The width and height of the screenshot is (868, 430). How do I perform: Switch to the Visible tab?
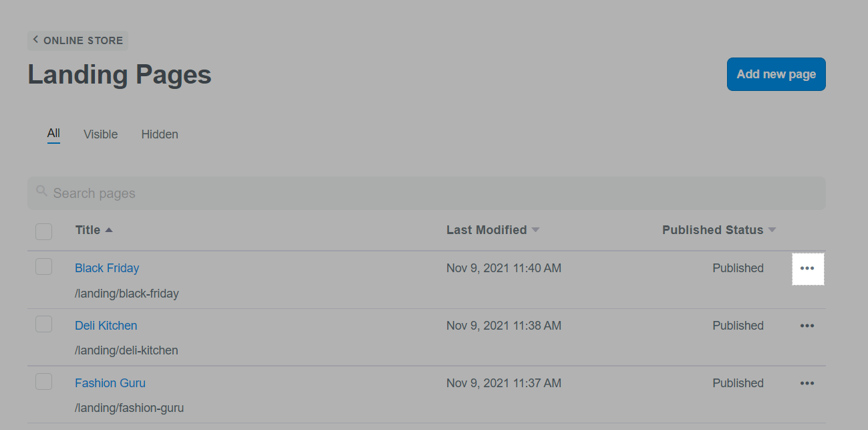click(100, 134)
